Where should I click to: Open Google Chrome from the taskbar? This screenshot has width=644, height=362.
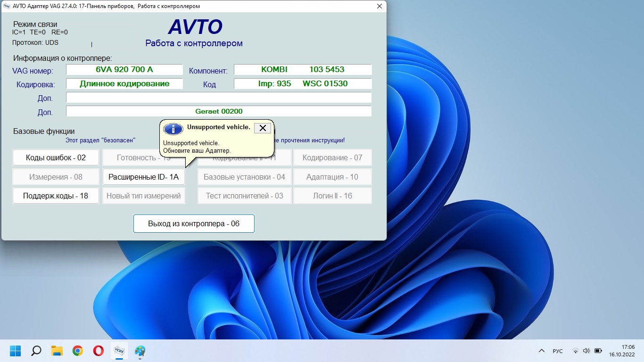tap(78, 351)
